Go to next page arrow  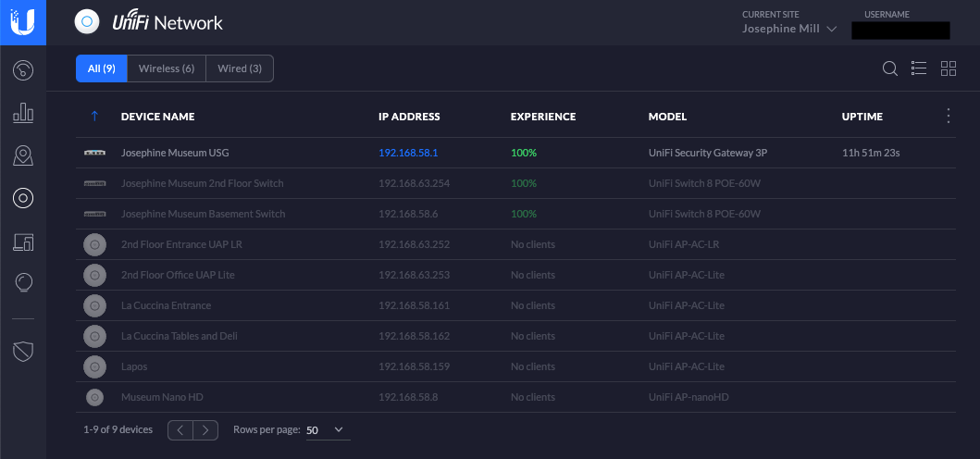(205, 429)
